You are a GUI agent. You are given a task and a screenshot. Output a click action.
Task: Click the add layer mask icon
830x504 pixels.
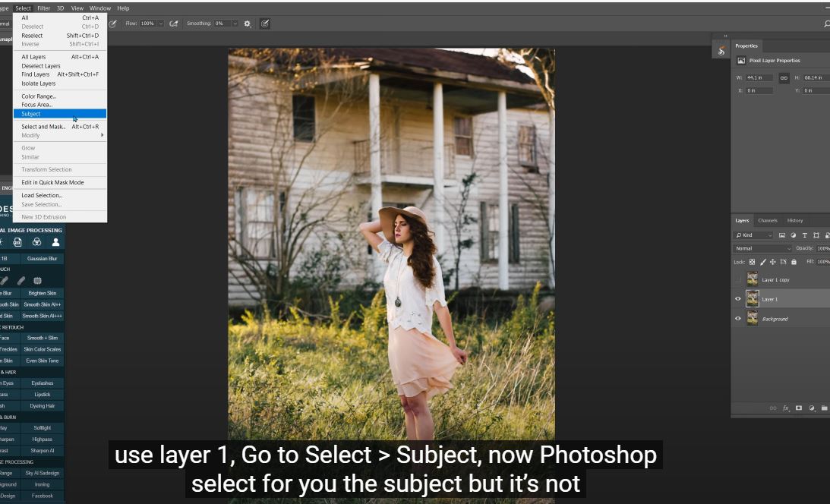coord(798,408)
